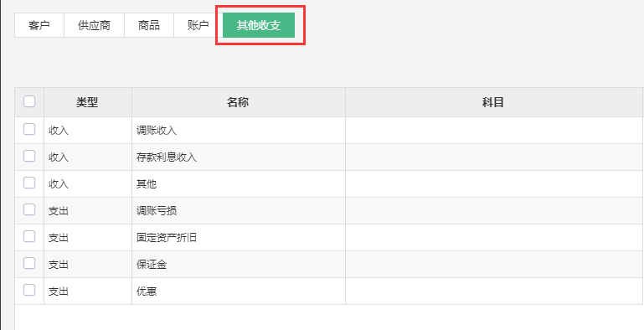This screenshot has height=330, width=644.
Task: Select the 商品 tab
Action: click(x=149, y=25)
